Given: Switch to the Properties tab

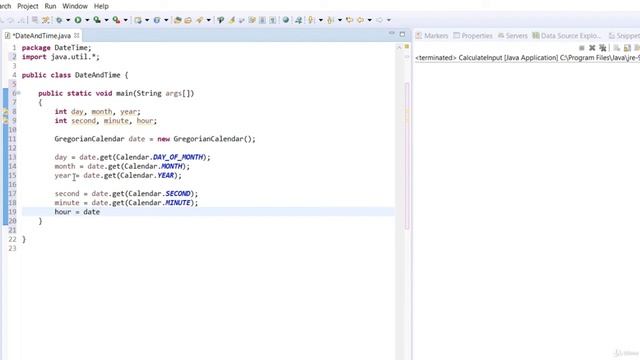Looking at the screenshot, I should coord(473,36).
